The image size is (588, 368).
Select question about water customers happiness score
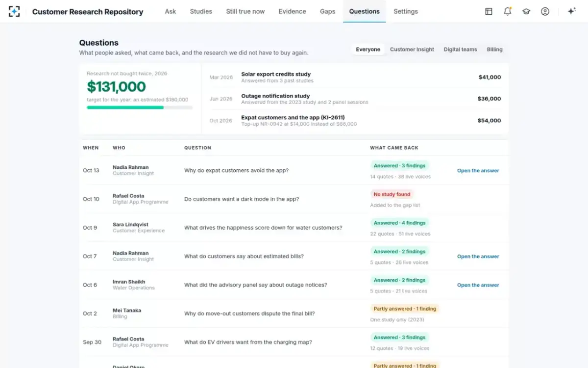tap(263, 228)
